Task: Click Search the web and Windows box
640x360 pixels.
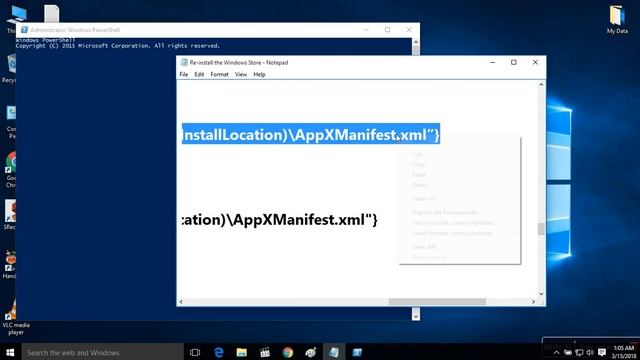Action: 102,352
